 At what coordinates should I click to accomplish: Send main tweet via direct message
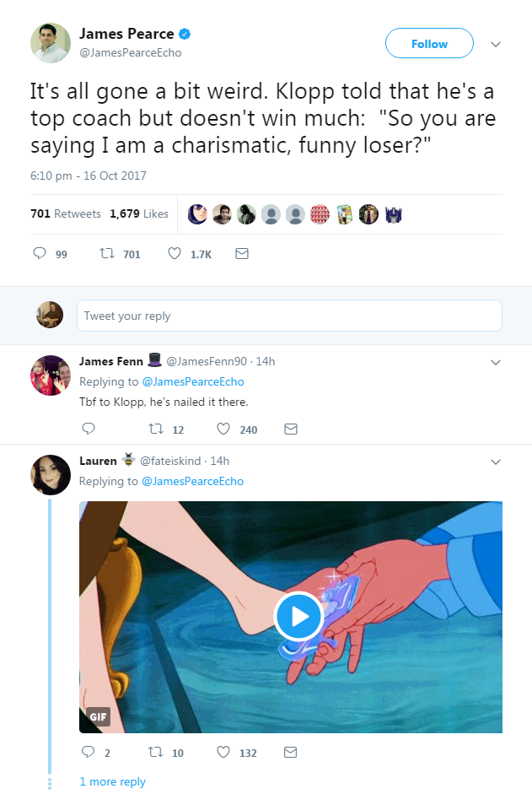pyautogui.click(x=242, y=253)
